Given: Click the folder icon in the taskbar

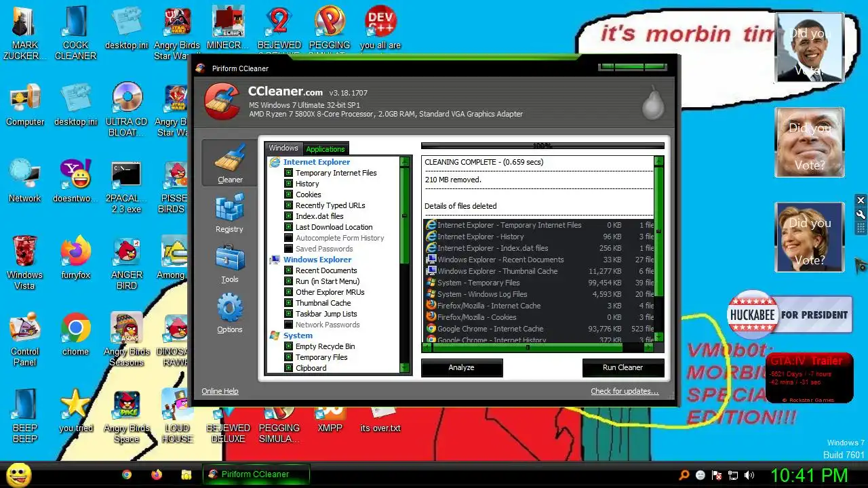Looking at the screenshot, I should point(186,474).
